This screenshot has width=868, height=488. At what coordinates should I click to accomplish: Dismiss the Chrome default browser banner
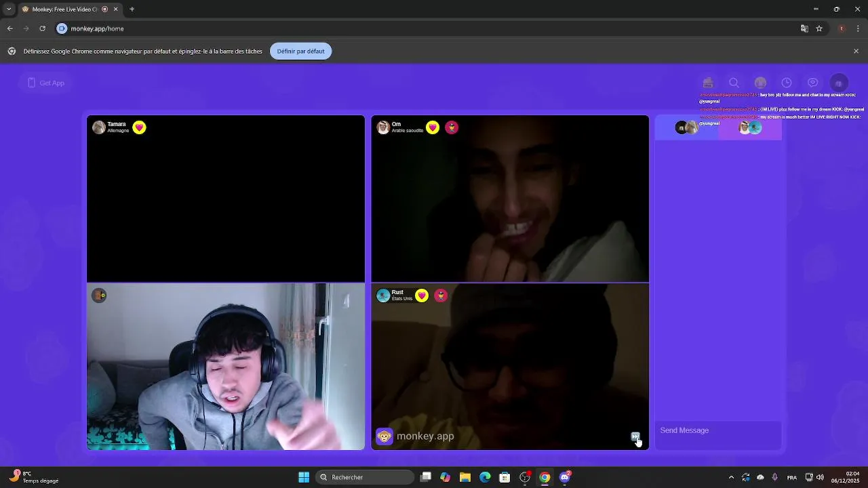point(856,52)
